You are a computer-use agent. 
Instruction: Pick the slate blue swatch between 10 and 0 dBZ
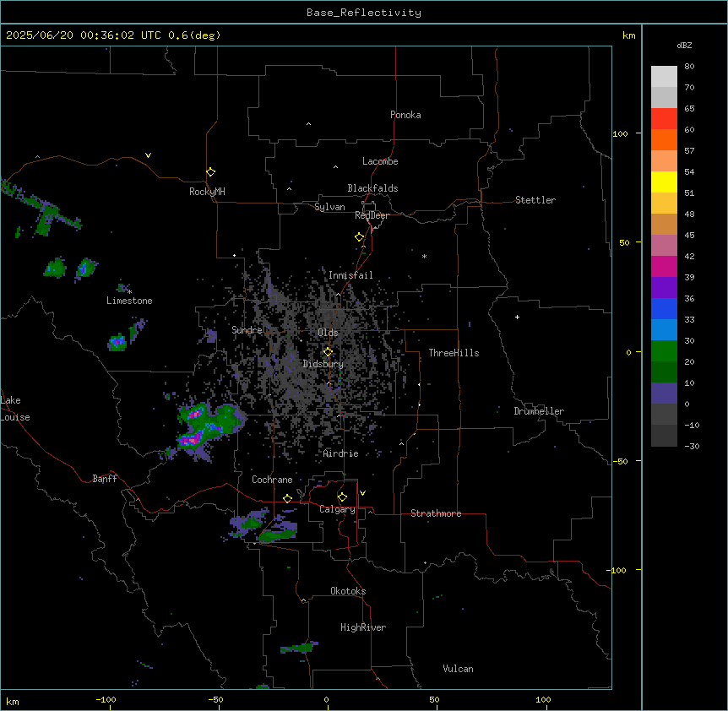pos(664,393)
